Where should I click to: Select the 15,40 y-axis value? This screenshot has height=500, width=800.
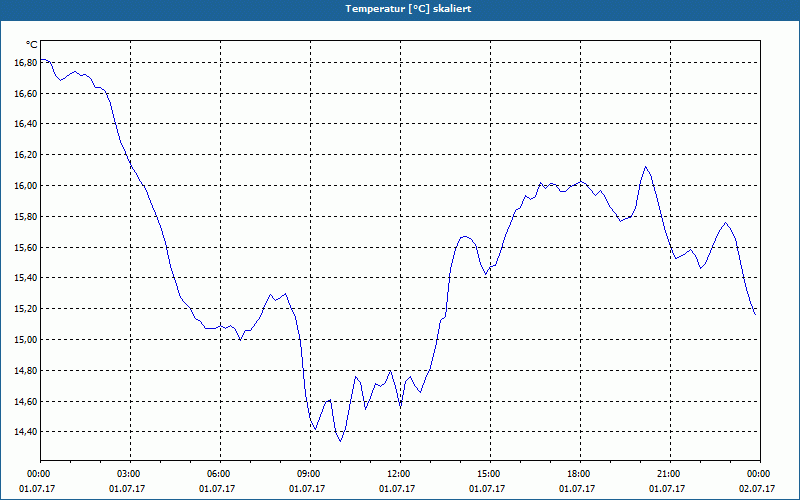point(26,278)
